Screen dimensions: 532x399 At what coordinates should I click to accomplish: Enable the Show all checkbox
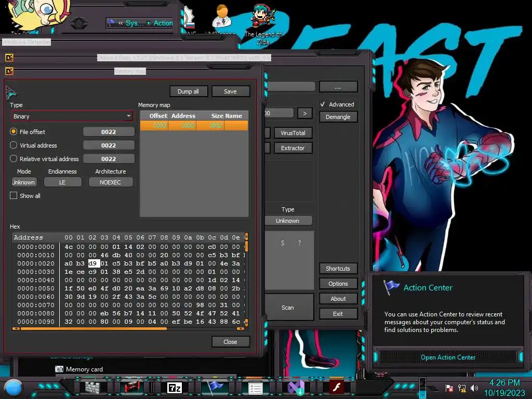[14, 195]
